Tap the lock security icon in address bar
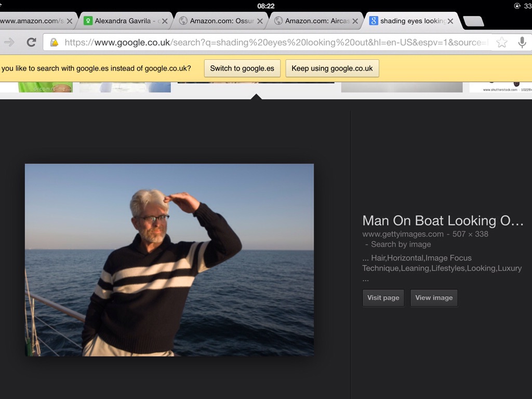Screen dimensions: 532x399 click(x=54, y=43)
